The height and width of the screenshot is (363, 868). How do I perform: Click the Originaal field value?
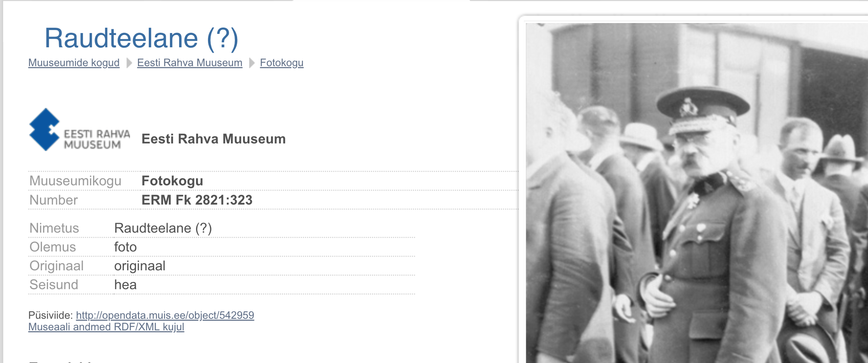(x=140, y=266)
